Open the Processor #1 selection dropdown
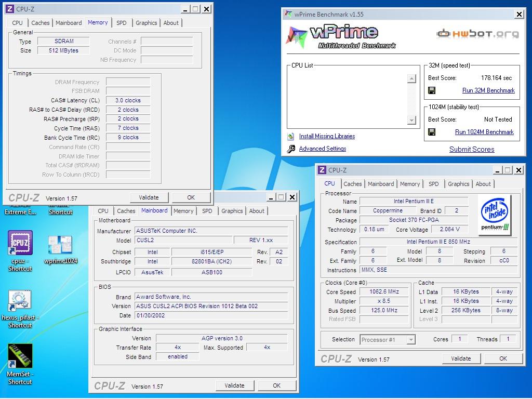The image size is (532, 399). tap(411, 340)
